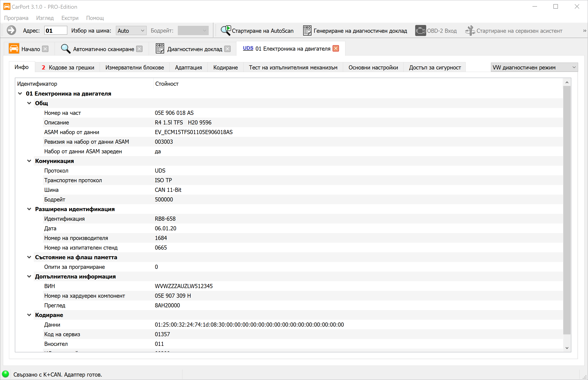Open the OBD-2 Вход engine icon

[x=420, y=31]
